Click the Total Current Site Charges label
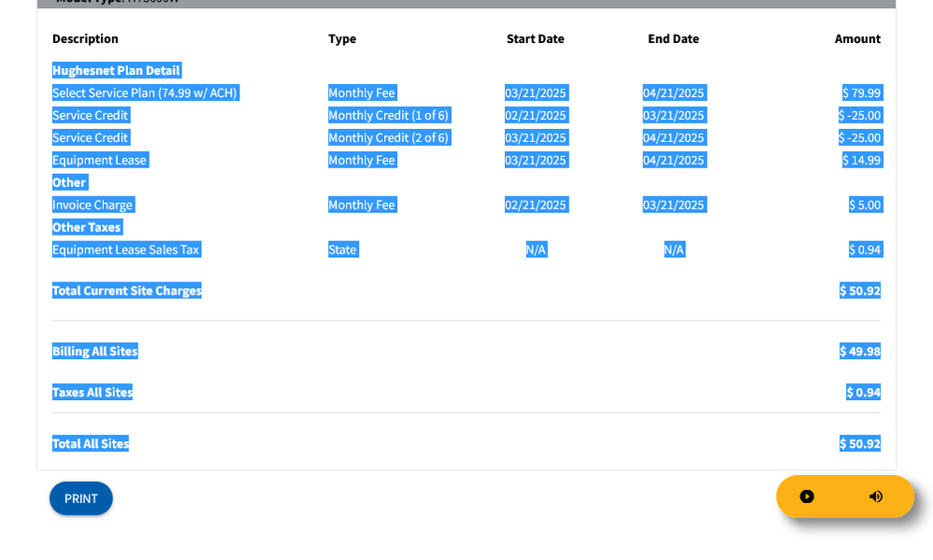This screenshot has height=560, width=933. [x=126, y=291]
